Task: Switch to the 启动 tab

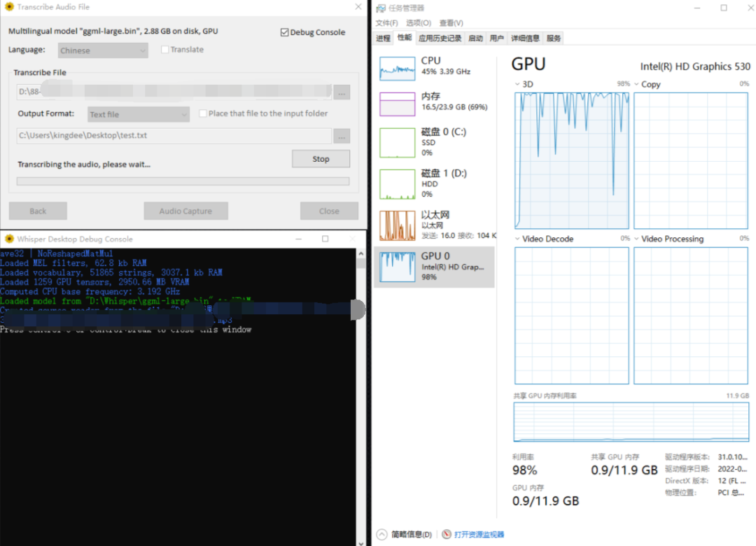Action: coord(476,38)
